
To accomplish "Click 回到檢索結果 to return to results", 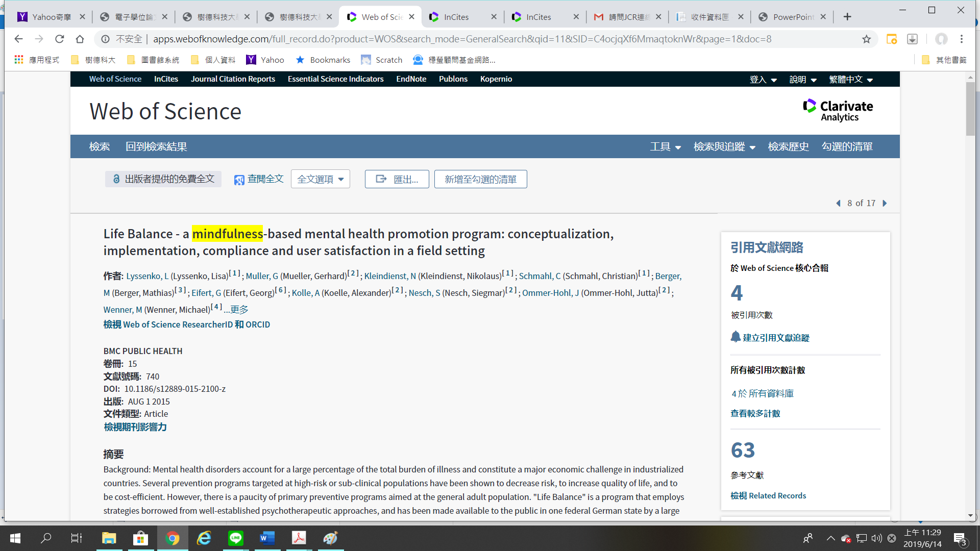I will tap(156, 147).
